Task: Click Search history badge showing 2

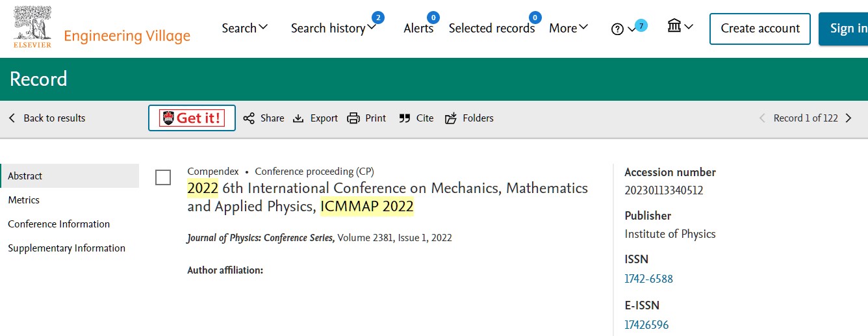Action: [x=377, y=18]
